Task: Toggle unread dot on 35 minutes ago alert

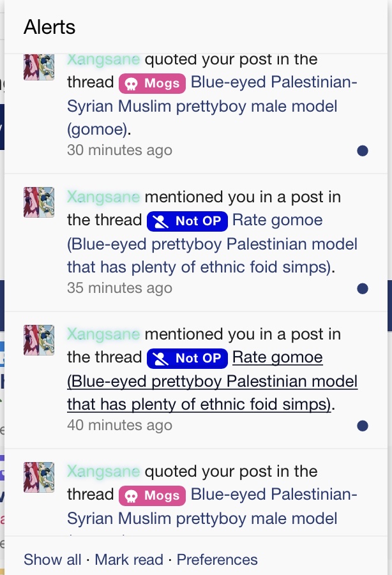Action: tap(362, 288)
